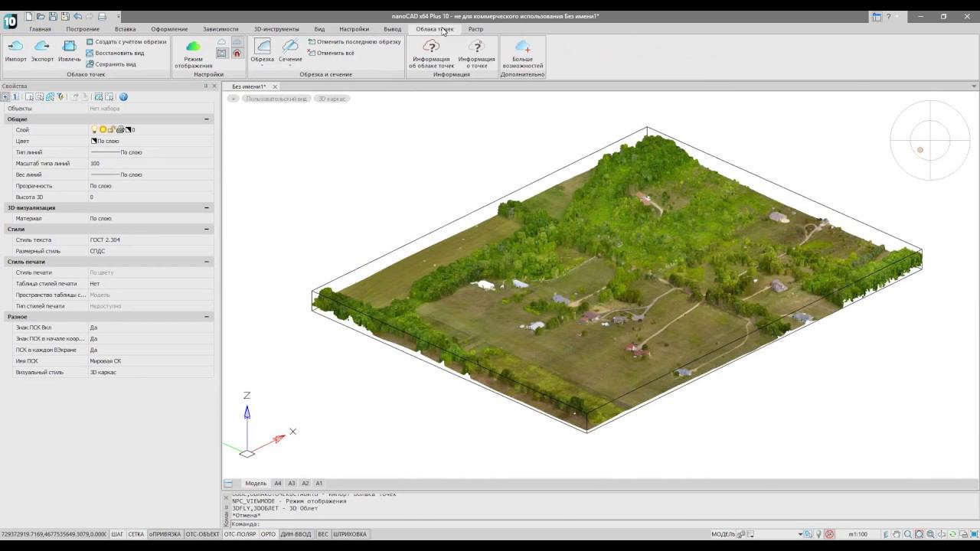The height and width of the screenshot is (551, 980).
Task: Collapse the Разное properties section
Action: click(207, 317)
